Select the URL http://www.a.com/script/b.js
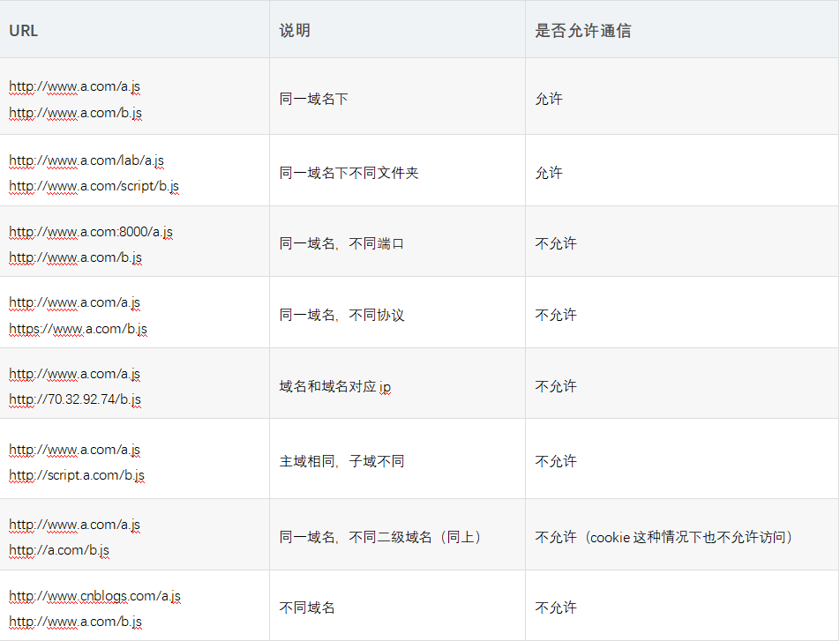The image size is (840, 641). [94, 186]
